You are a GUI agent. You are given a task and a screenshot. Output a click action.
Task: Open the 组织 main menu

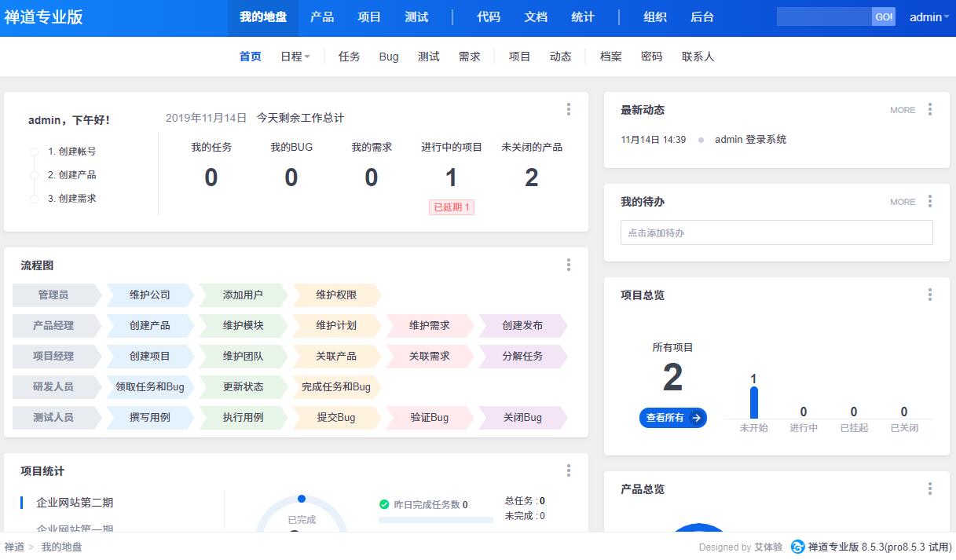click(x=655, y=17)
